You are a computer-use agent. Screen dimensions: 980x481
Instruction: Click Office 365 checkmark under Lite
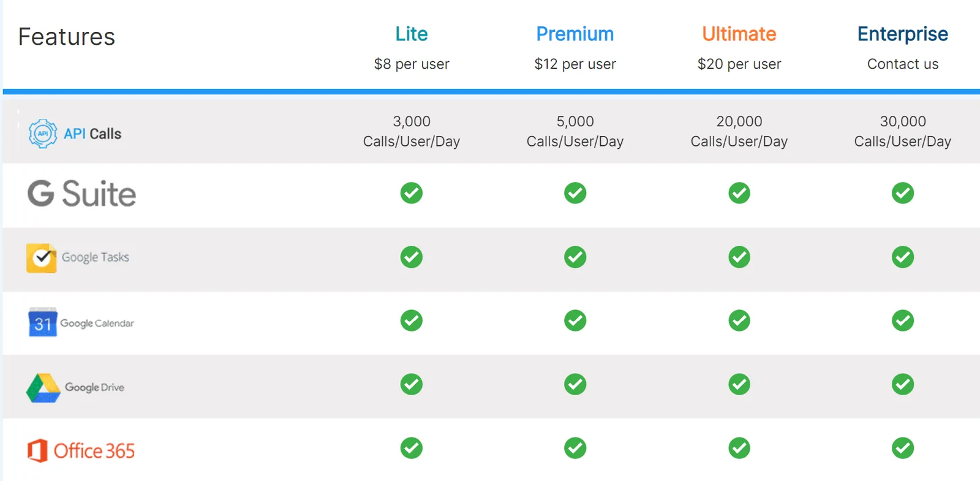(x=412, y=448)
